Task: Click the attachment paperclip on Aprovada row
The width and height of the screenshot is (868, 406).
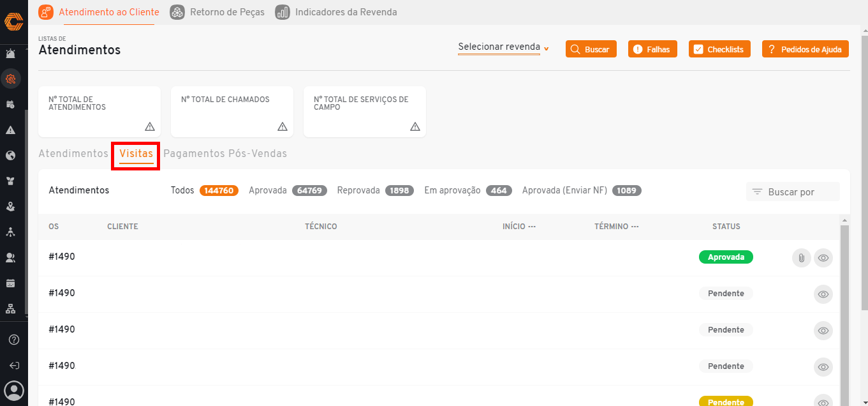Action: tap(801, 258)
